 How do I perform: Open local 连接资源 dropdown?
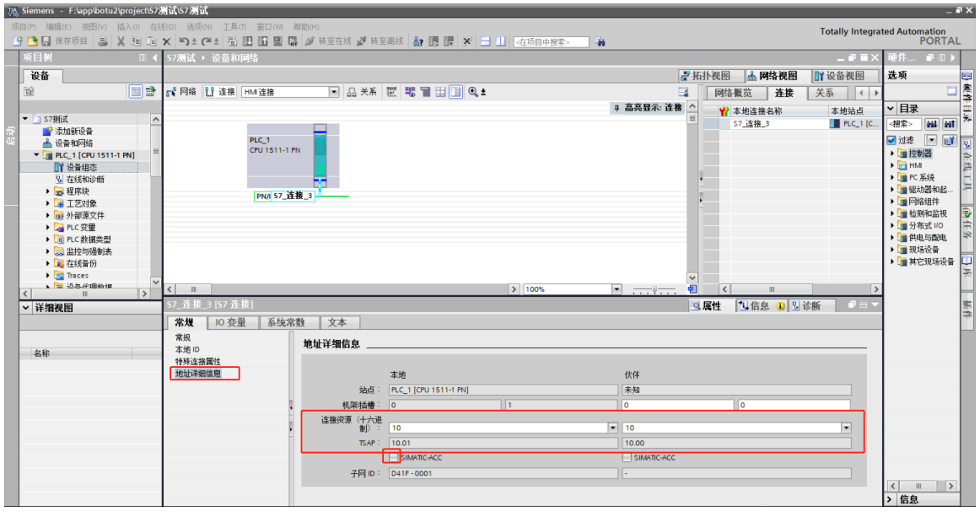[612, 428]
